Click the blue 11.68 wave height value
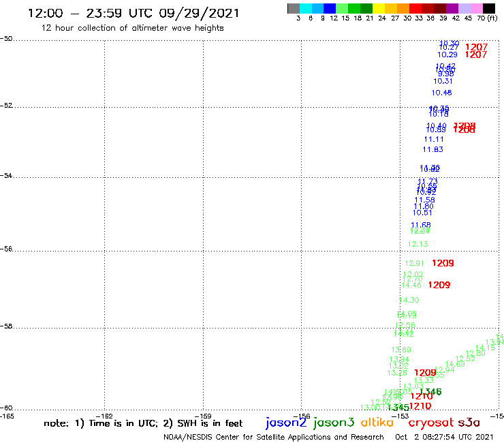This screenshot has height=443, width=504. point(421,225)
